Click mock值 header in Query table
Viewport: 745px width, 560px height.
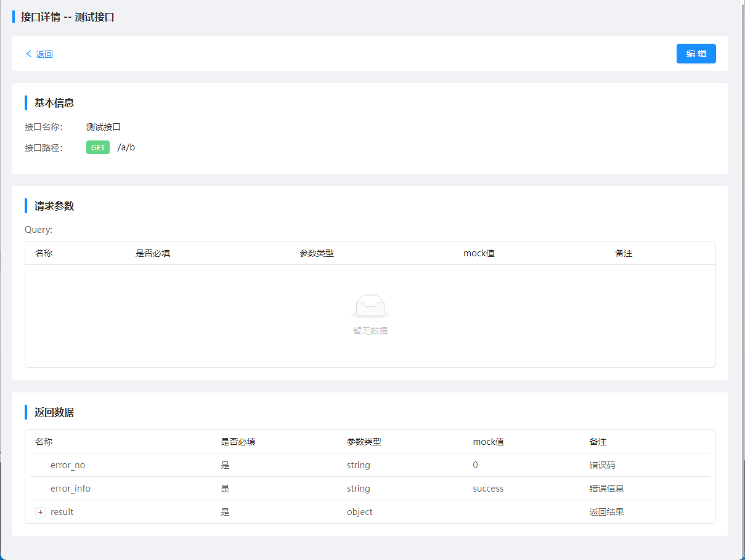coord(479,253)
